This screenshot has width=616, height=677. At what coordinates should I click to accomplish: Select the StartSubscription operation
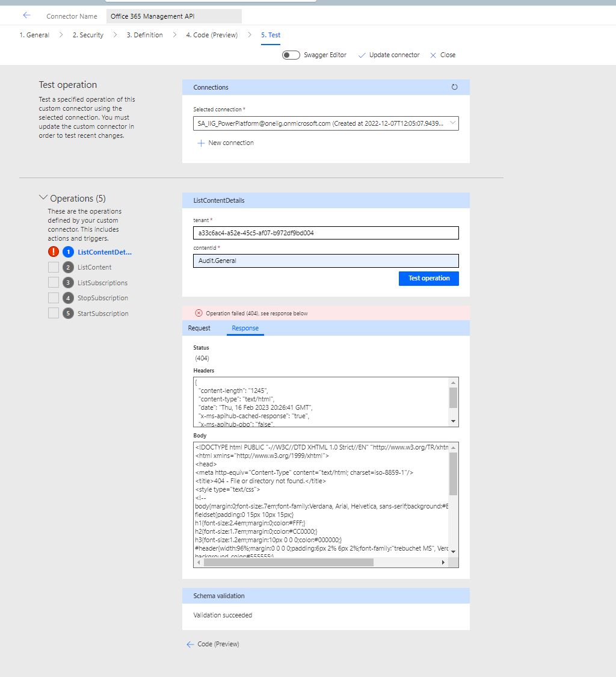(x=103, y=314)
